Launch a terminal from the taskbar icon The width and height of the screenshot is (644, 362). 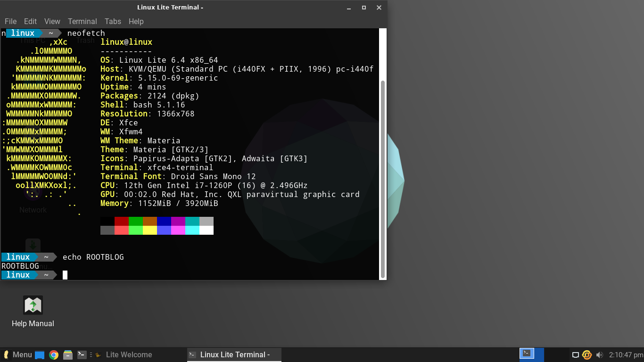[x=81, y=354]
